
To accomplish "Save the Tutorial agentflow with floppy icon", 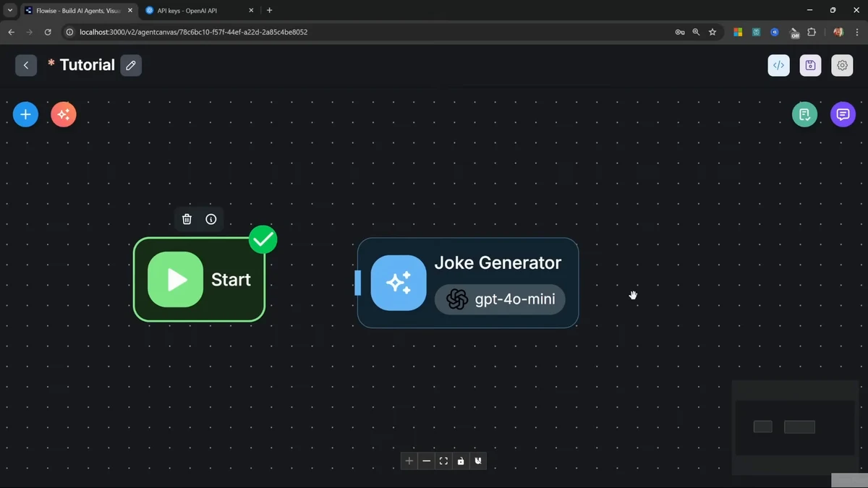I will pyautogui.click(x=810, y=65).
